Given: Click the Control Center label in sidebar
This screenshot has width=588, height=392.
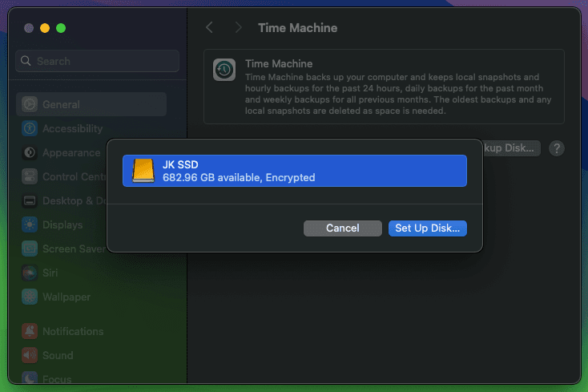Looking at the screenshot, I should (x=75, y=176).
